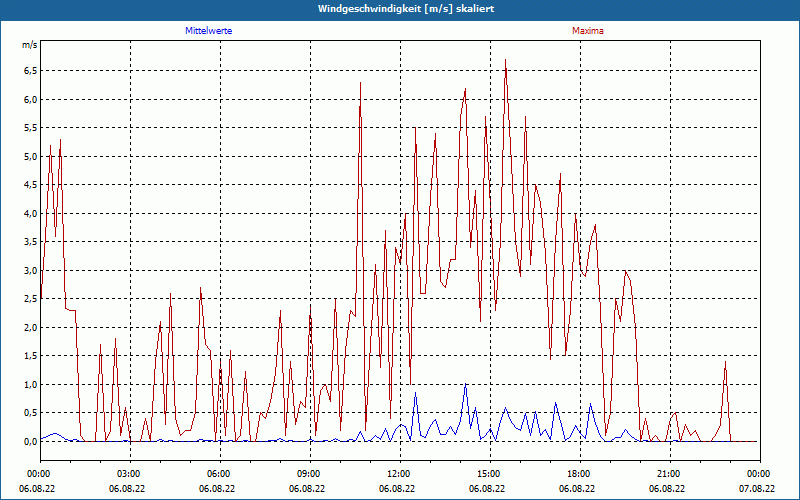Screen dimensions: 800x500
Task: Click the 0,0 y-axis value
Action: [31, 441]
